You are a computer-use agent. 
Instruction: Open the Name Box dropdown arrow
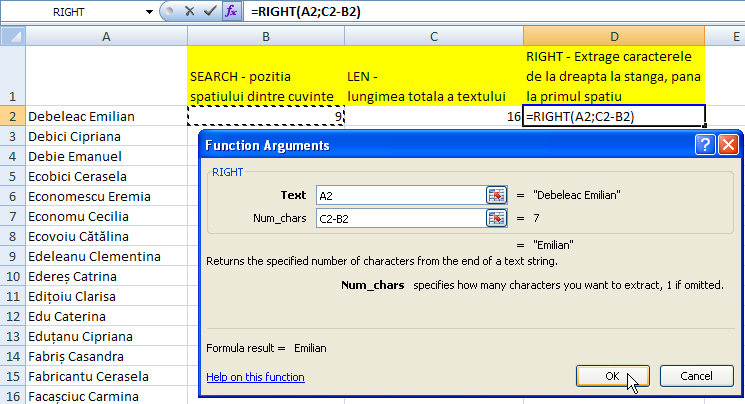coord(149,12)
